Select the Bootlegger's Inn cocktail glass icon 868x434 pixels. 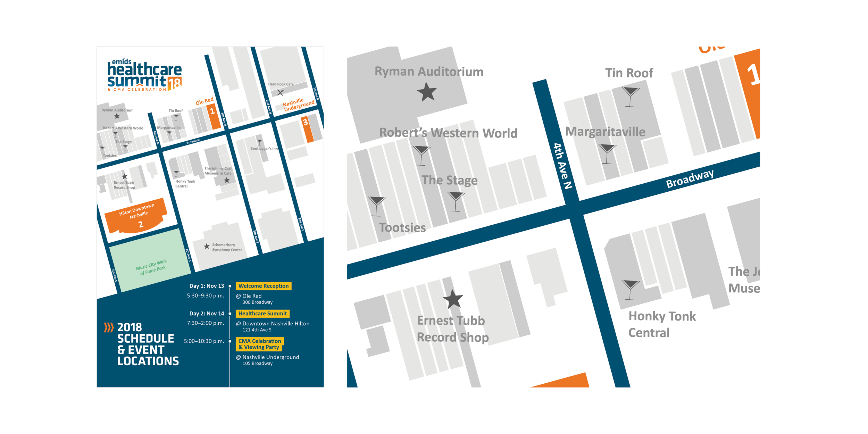pos(259,142)
